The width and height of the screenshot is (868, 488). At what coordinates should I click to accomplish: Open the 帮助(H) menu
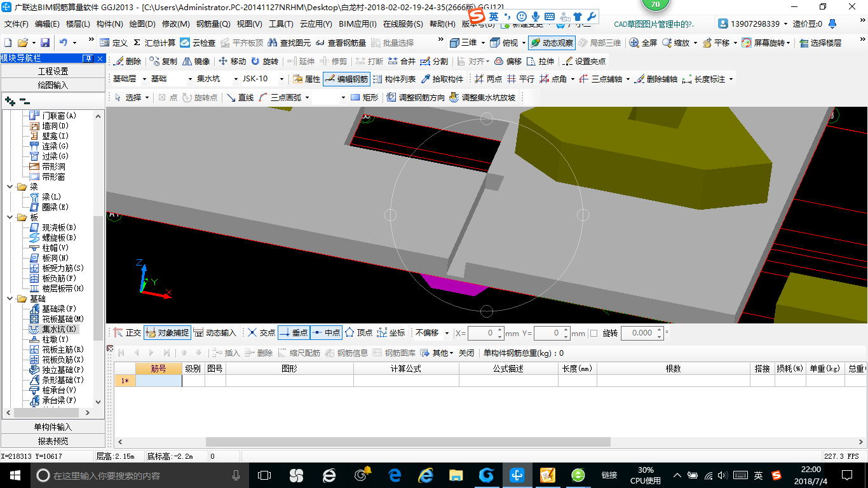click(442, 24)
